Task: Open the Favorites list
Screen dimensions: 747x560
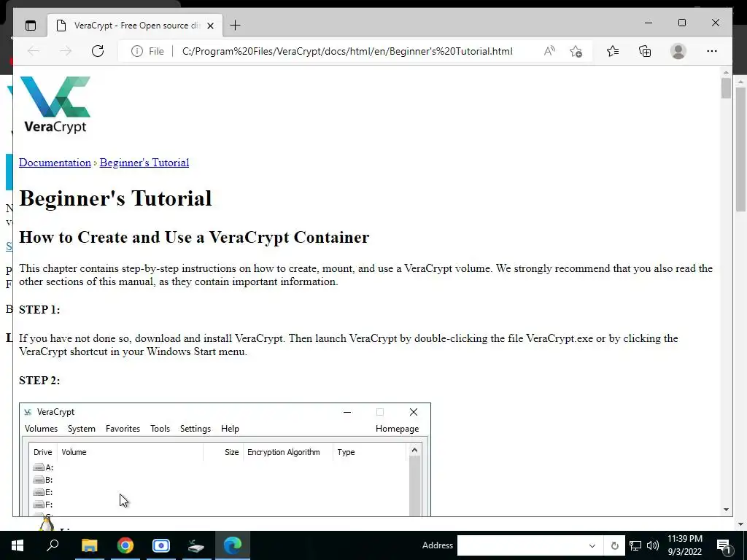Action: click(x=613, y=51)
